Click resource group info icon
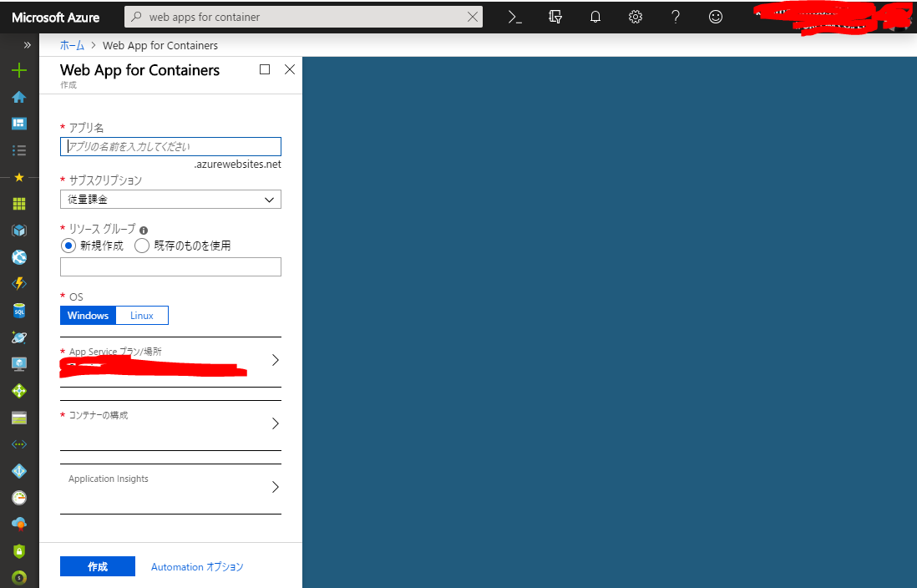Viewport: 917px width, 588px height. 144,231
